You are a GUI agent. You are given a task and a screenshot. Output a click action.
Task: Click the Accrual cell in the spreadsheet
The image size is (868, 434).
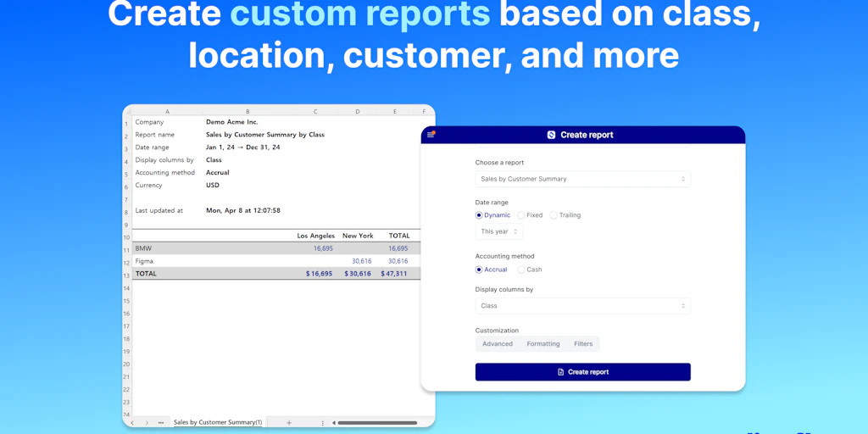(x=218, y=173)
